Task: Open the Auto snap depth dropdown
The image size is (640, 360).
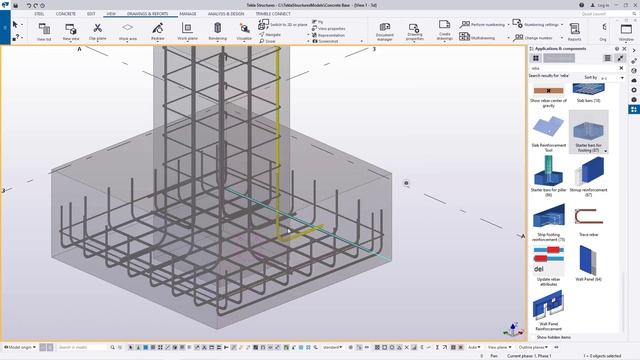Action: [x=473, y=347]
